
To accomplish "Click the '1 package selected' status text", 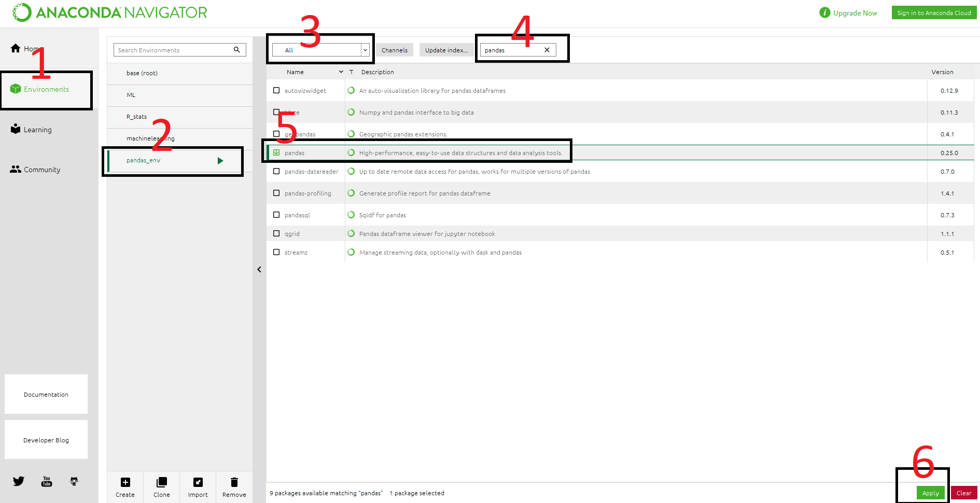I will 417,493.
